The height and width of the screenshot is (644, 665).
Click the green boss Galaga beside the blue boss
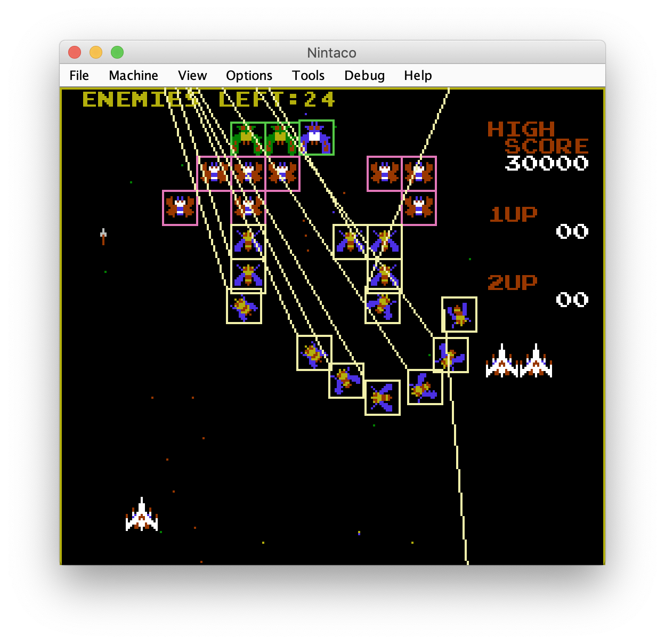(x=282, y=139)
